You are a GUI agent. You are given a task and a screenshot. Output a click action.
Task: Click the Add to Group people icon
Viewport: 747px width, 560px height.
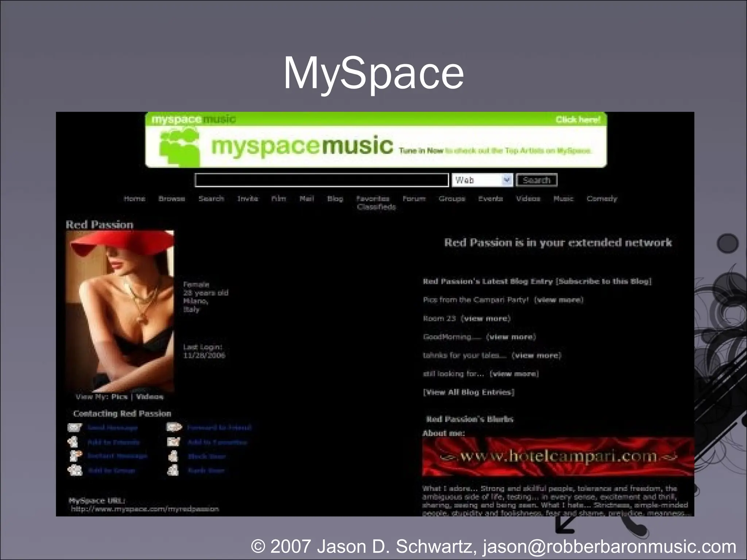point(75,470)
